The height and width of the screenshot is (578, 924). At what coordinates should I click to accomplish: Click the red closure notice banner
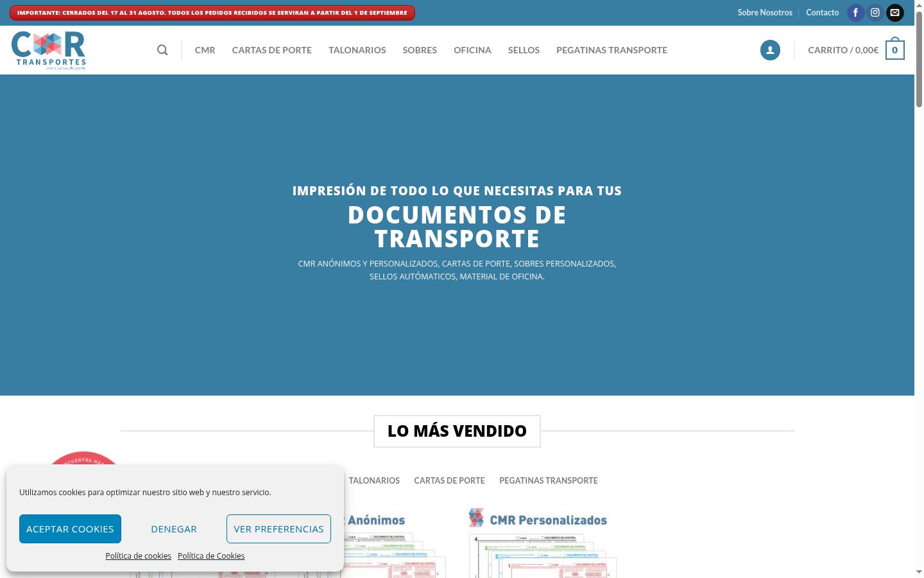pyautogui.click(x=212, y=13)
